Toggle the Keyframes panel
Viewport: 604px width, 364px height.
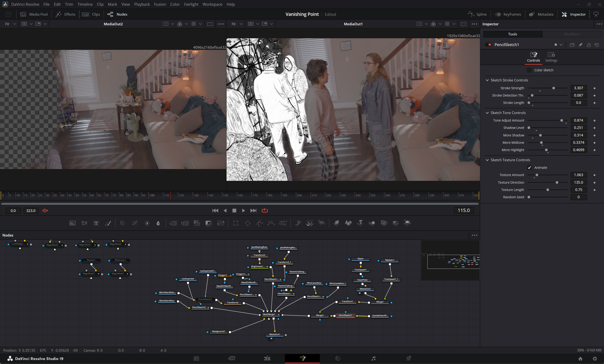pyautogui.click(x=508, y=14)
